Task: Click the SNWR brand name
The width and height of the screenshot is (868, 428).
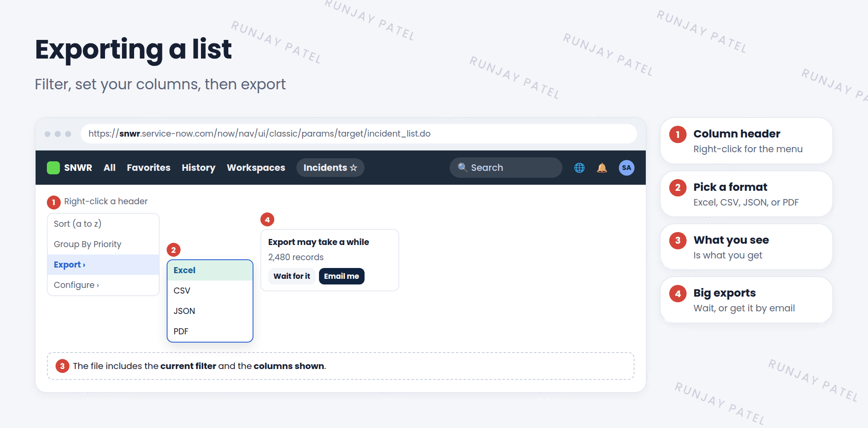Action: 78,168
